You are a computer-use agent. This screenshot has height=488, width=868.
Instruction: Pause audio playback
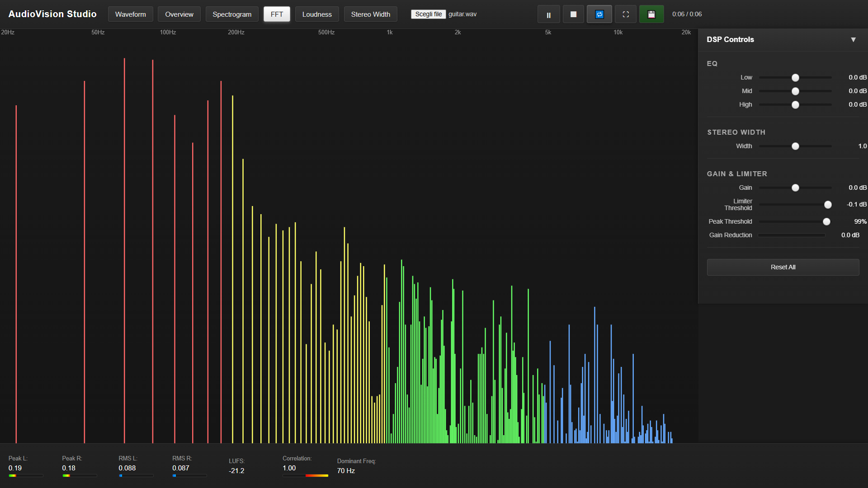pyautogui.click(x=548, y=14)
